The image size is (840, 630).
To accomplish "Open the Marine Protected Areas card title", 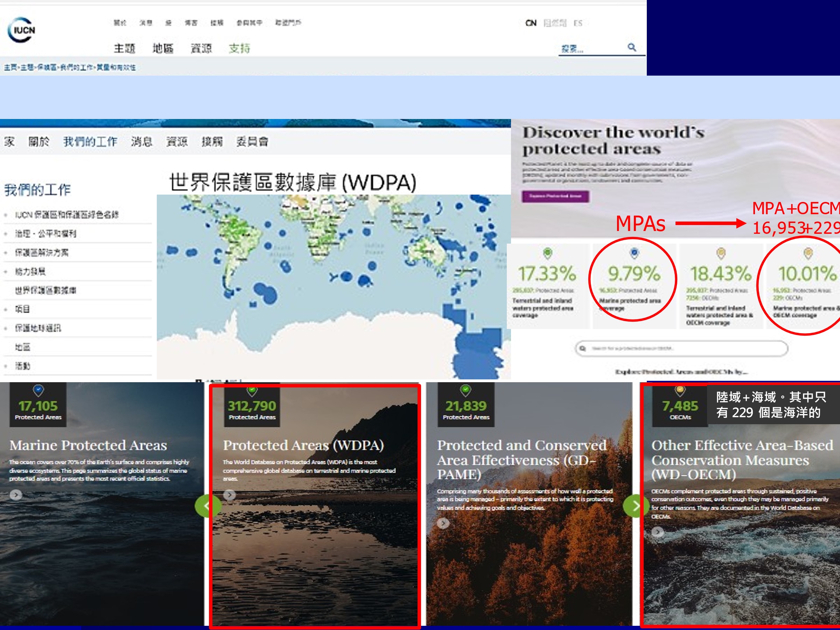I will point(88,445).
